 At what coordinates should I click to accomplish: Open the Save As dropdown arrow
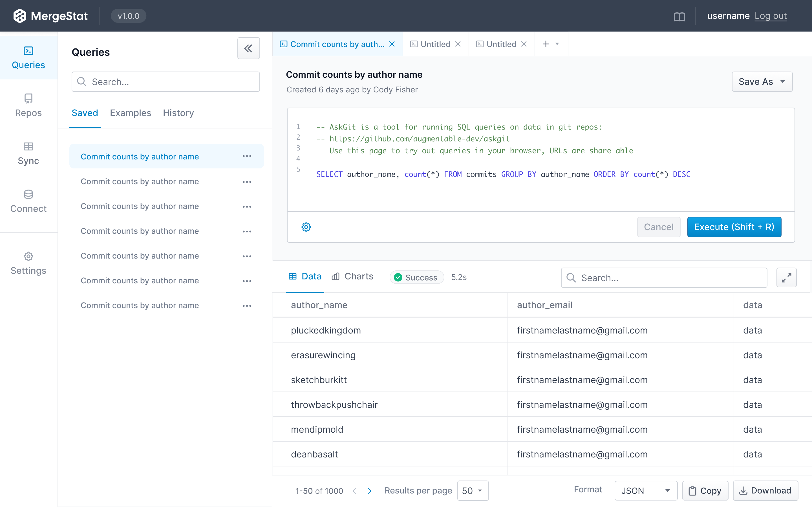pos(783,81)
